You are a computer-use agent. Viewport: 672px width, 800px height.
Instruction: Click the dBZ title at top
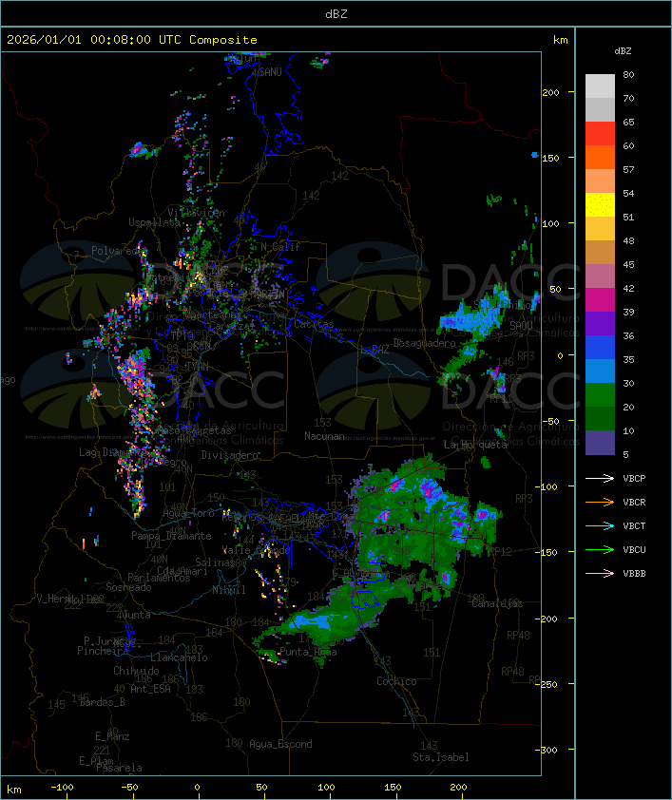pos(336,14)
